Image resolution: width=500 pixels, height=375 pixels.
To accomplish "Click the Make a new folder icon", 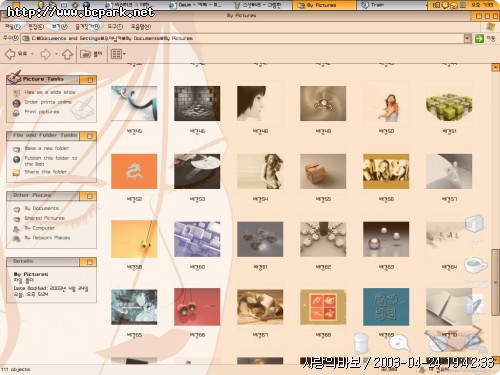I will click(x=16, y=149).
